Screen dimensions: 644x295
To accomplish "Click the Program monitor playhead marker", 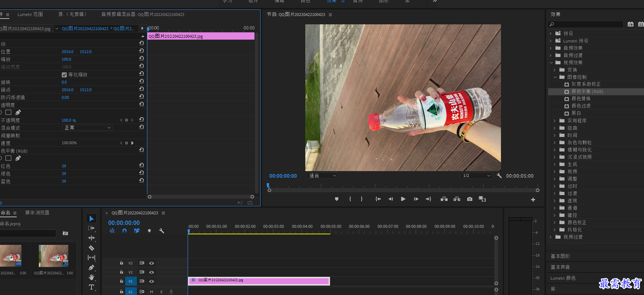I will point(268,185).
